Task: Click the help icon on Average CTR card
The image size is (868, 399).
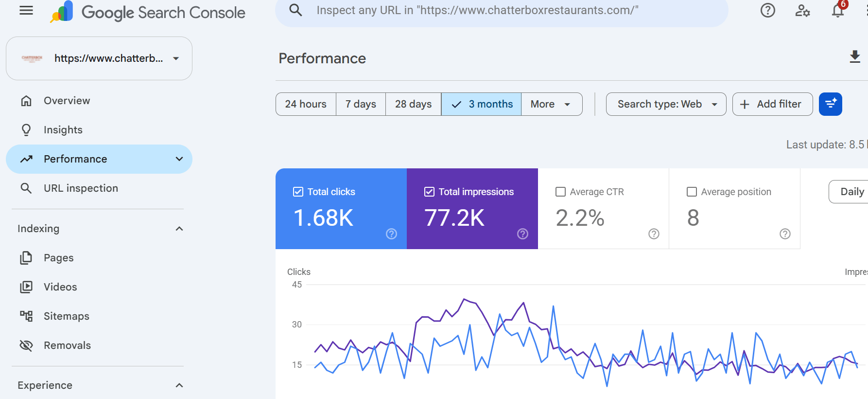Action: pos(654,234)
